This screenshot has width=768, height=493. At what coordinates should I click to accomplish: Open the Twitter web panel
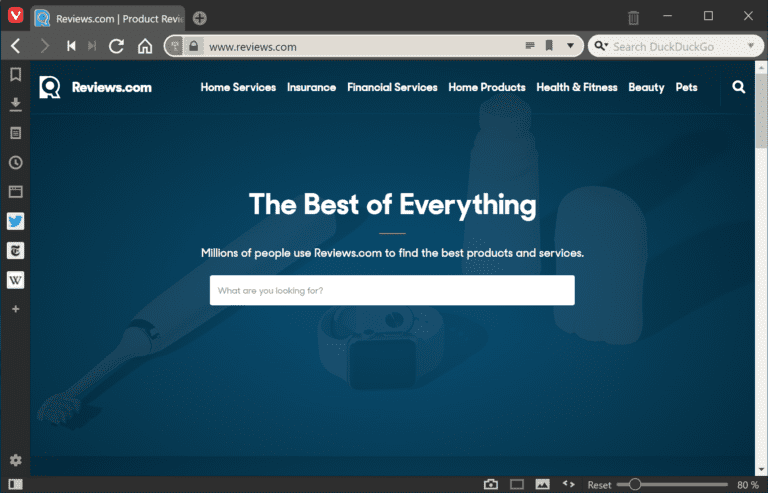(16, 221)
